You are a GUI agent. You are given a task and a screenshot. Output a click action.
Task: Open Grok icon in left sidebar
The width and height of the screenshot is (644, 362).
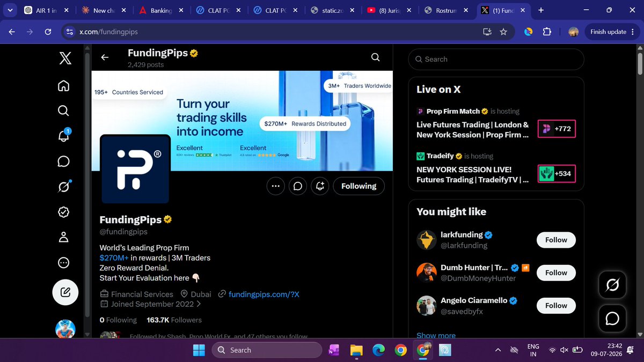coord(63,187)
